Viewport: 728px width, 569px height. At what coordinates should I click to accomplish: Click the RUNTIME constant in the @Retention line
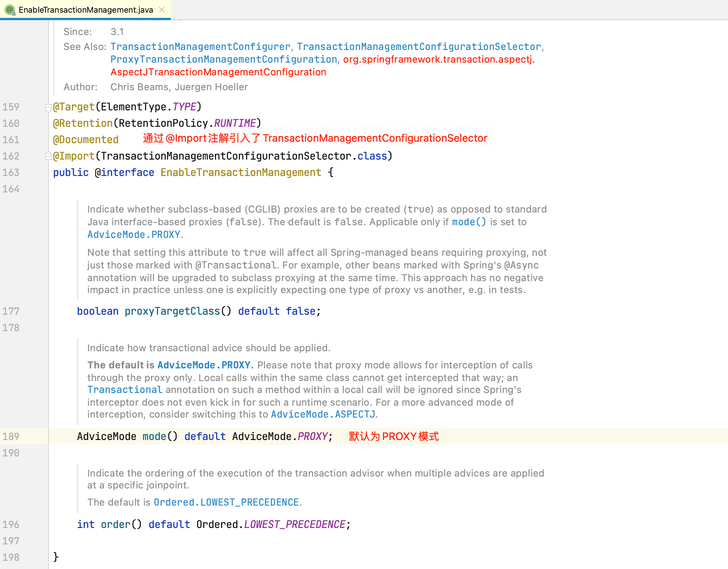coord(235,123)
